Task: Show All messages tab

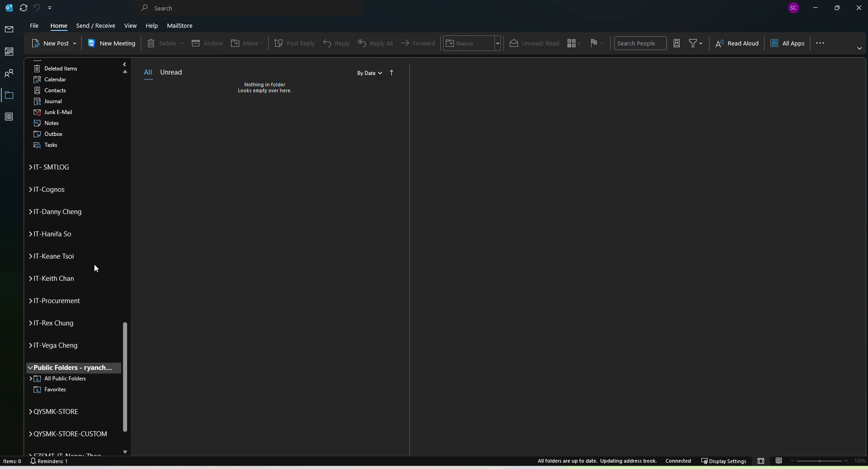Action: point(148,72)
